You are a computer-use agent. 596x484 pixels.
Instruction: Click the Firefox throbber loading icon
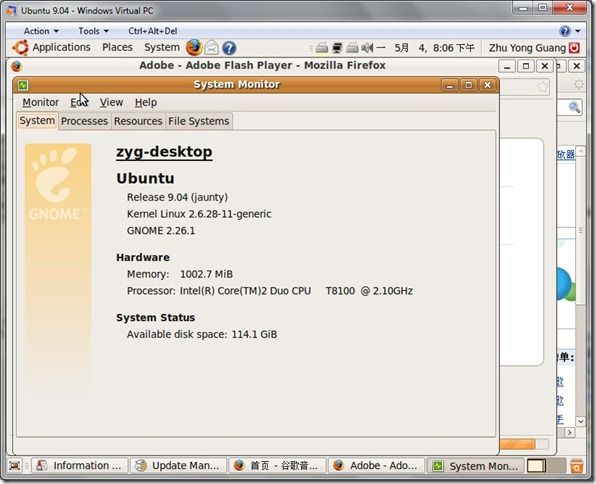(x=579, y=84)
